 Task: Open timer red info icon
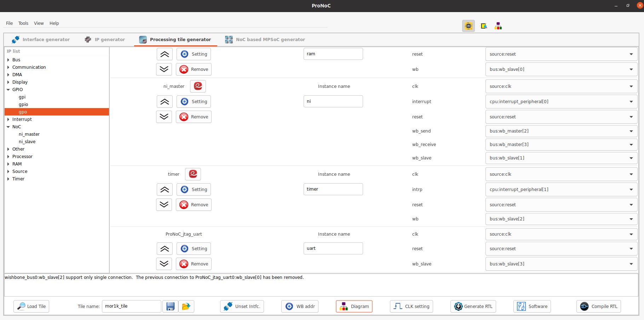pyautogui.click(x=193, y=174)
